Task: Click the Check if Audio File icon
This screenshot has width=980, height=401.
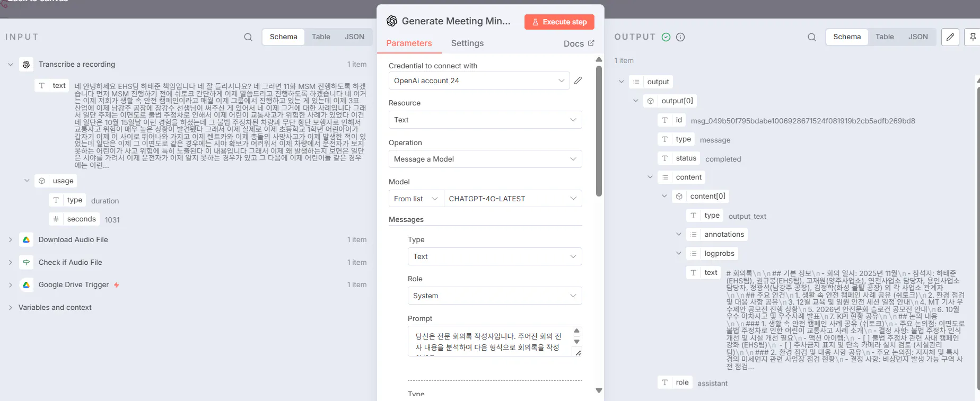Action: pos(26,263)
